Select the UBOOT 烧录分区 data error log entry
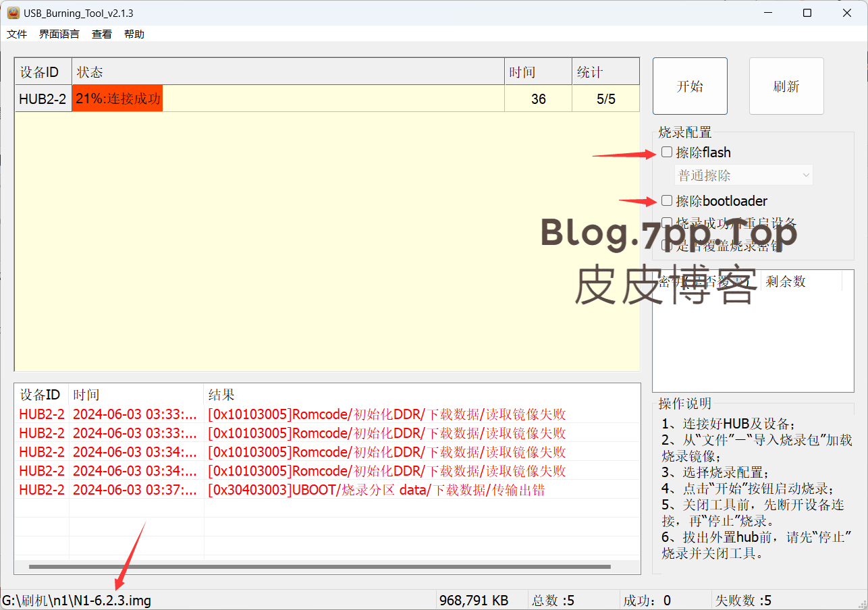The width and height of the screenshot is (868, 610). [x=376, y=490]
